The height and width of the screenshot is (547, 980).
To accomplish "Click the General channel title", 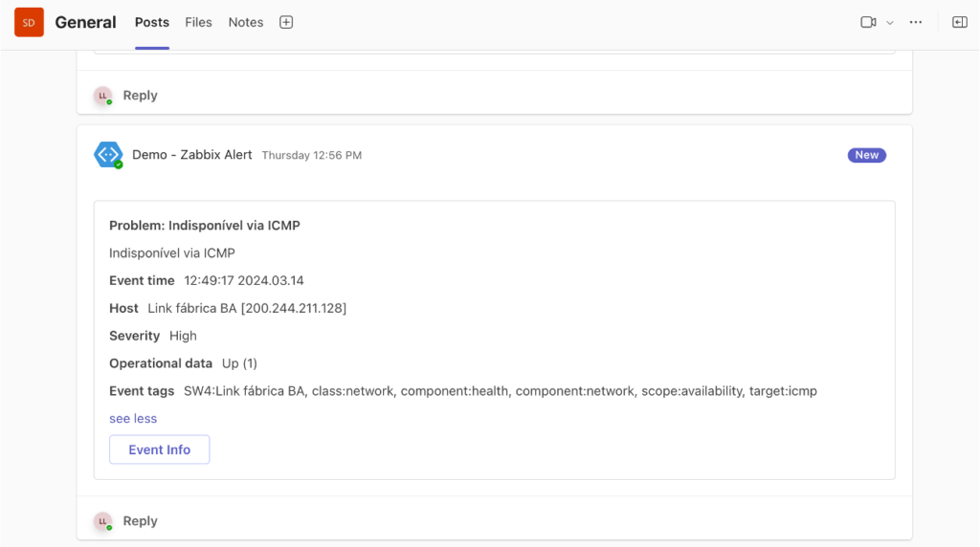I will click(85, 23).
